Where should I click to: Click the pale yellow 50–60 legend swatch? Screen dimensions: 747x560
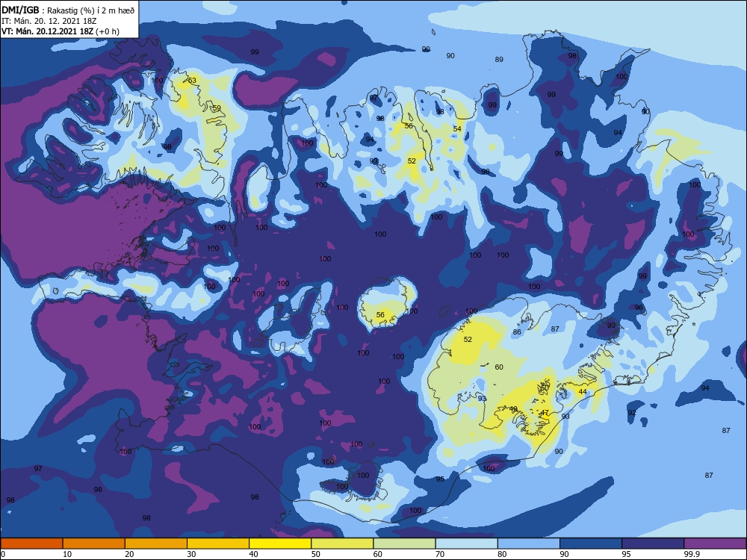click(x=342, y=544)
